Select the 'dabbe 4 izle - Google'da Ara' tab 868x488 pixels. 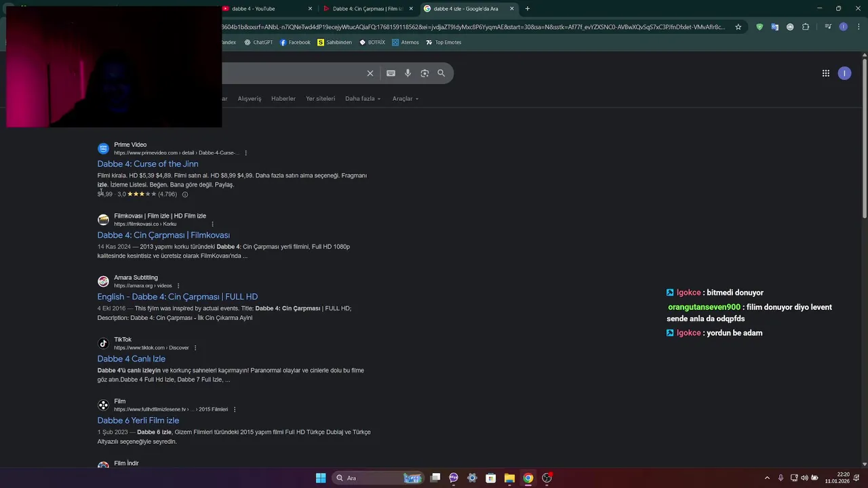[468, 9]
